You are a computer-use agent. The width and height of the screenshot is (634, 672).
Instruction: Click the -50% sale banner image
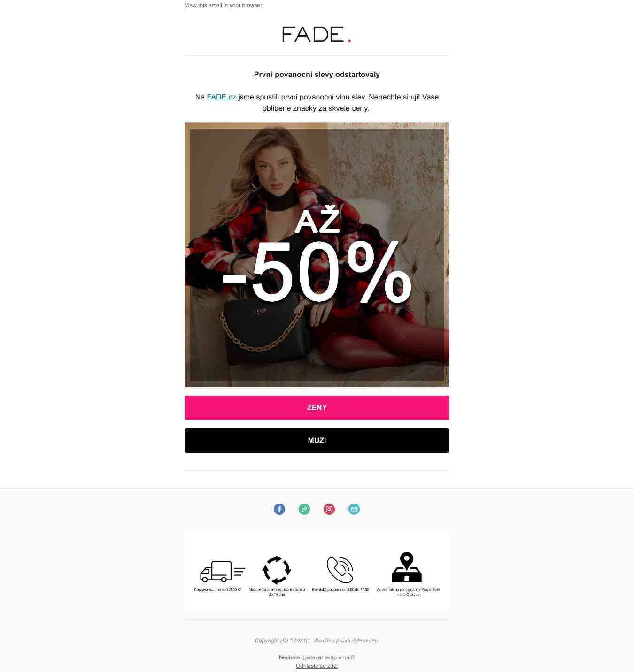[x=317, y=255]
